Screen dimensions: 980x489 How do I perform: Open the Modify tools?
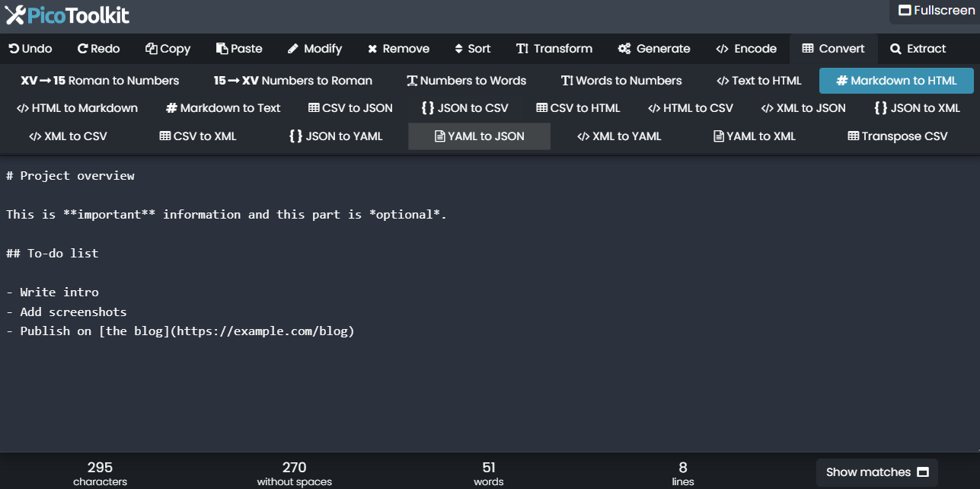(x=314, y=49)
